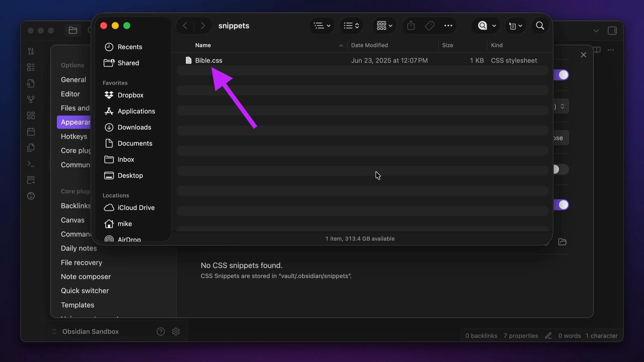644x362 pixels.
Task: Click the Obsidian help question mark icon
Action: click(161, 331)
